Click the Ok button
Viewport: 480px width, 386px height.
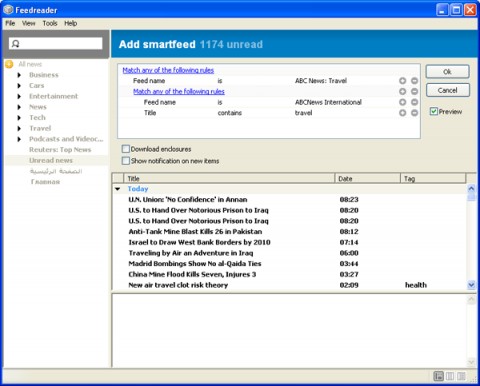pyautogui.click(x=447, y=71)
